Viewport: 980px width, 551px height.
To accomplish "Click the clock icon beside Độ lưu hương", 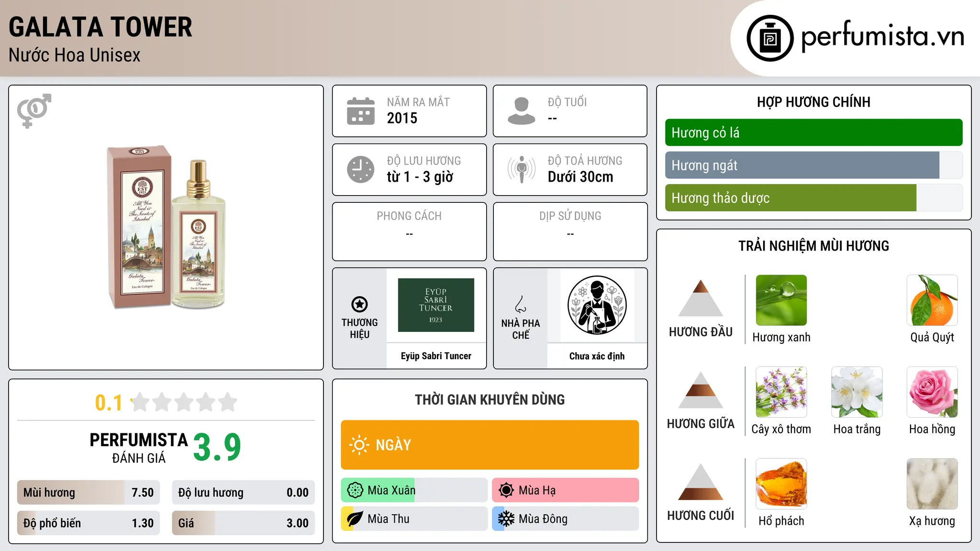I will 361,169.
